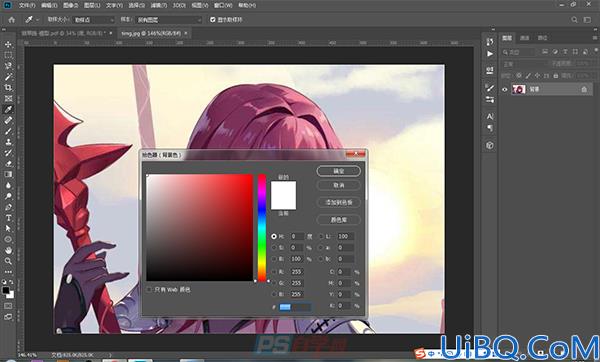This screenshot has height=362, width=600.
Task: Open the Paragraph panel icon
Action: [490, 128]
